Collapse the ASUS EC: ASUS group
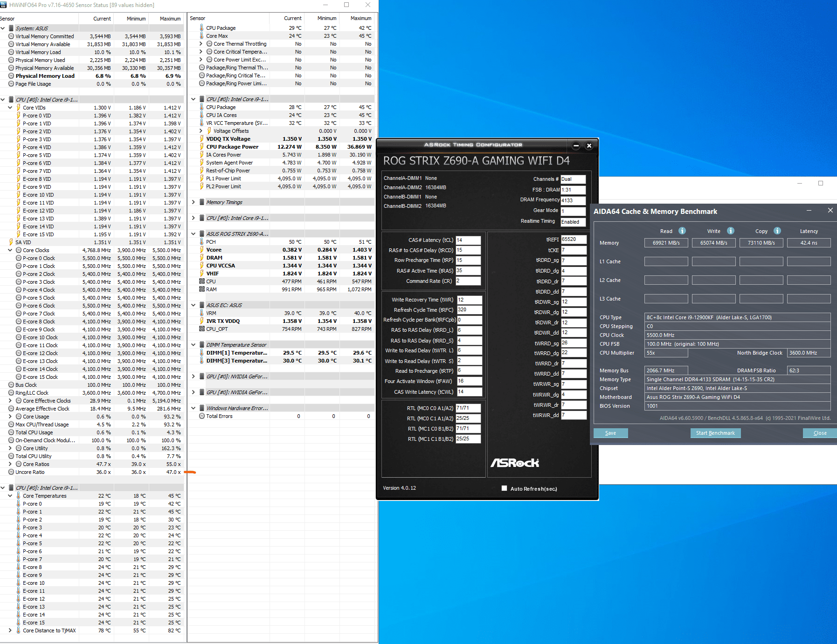 (x=194, y=305)
